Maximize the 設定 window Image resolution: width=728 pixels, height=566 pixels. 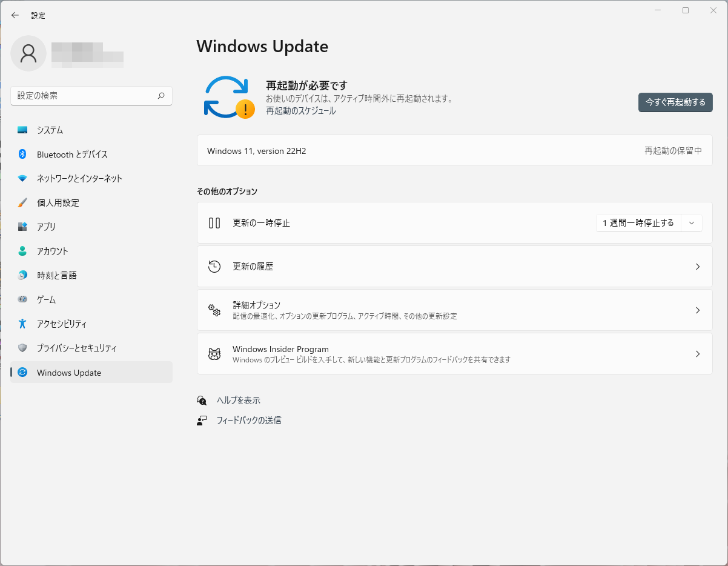coord(686,10)
